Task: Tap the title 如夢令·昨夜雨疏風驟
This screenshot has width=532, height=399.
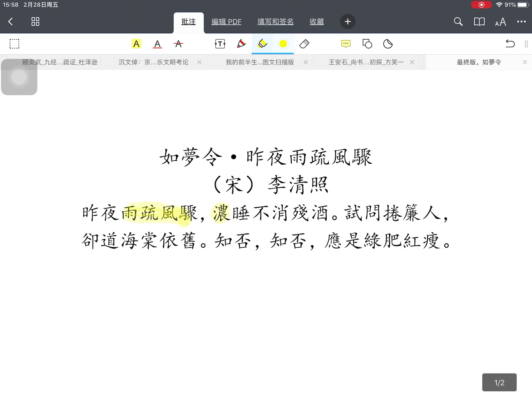Action: pos(266,157)
